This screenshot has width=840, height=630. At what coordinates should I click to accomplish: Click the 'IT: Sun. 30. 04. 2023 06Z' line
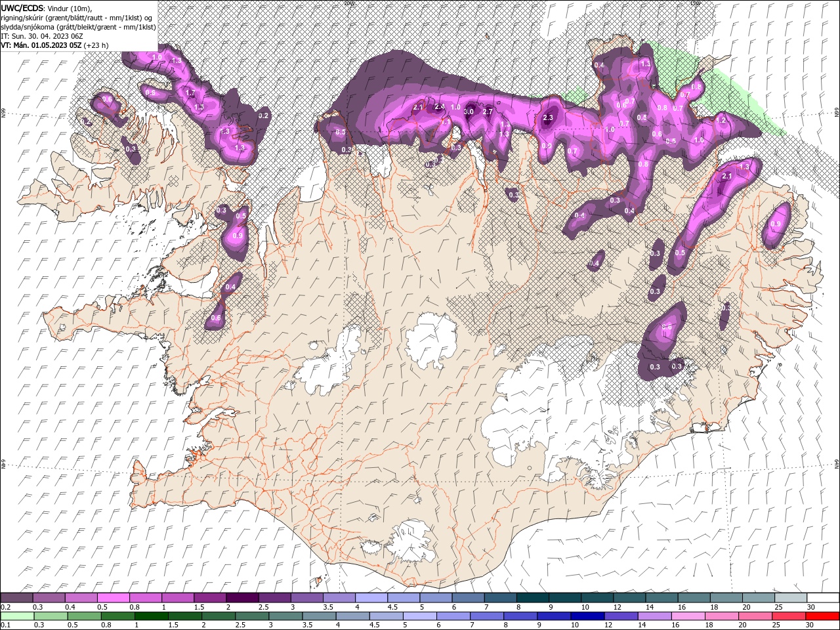tap(43, 35)
